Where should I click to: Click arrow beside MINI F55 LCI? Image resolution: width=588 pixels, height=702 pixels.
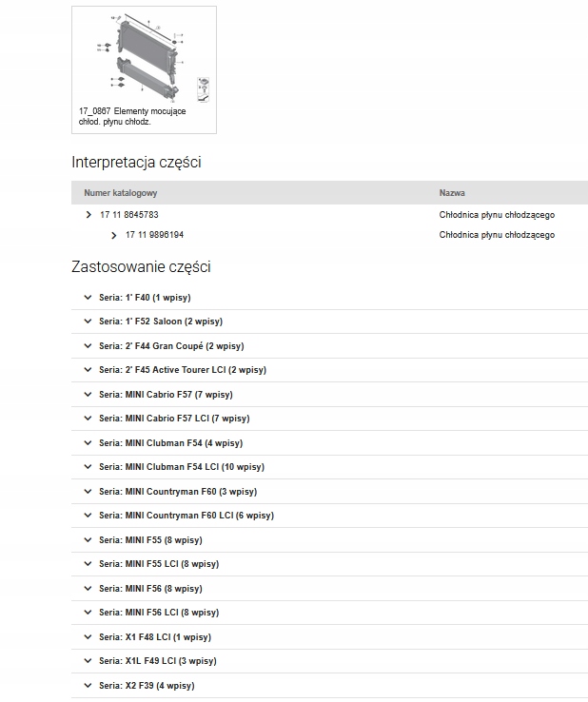[88, 564]
